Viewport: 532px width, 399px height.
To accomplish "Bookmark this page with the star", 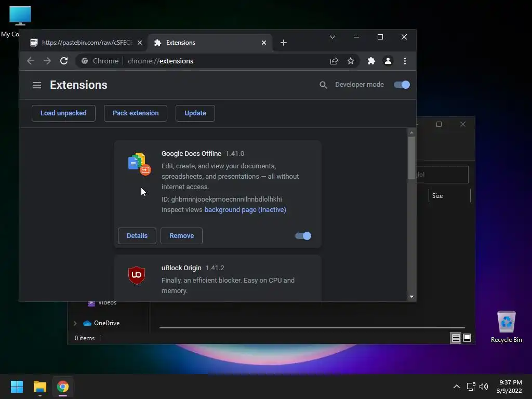I will pyautogui.click(x=351, y=61).
